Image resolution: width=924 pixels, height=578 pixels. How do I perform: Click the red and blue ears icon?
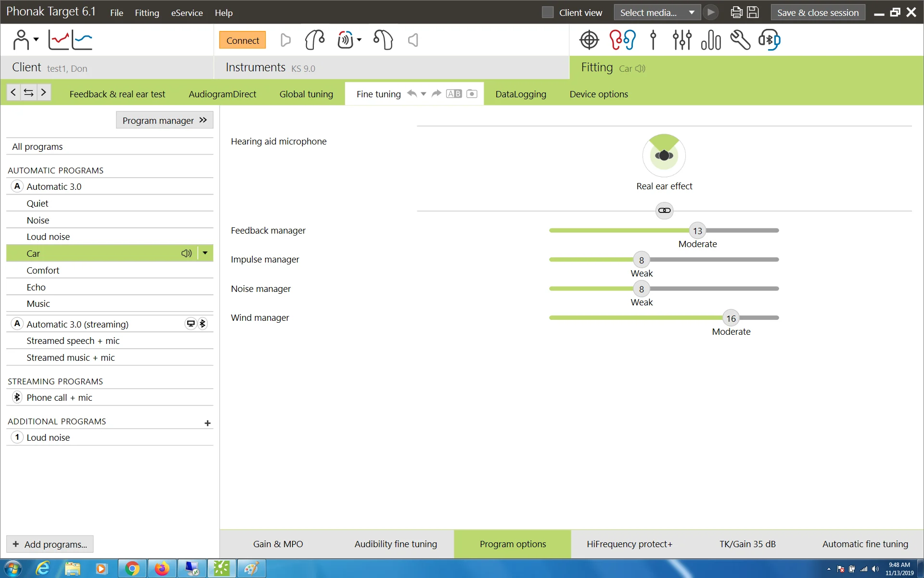click(x=622, y=40)
